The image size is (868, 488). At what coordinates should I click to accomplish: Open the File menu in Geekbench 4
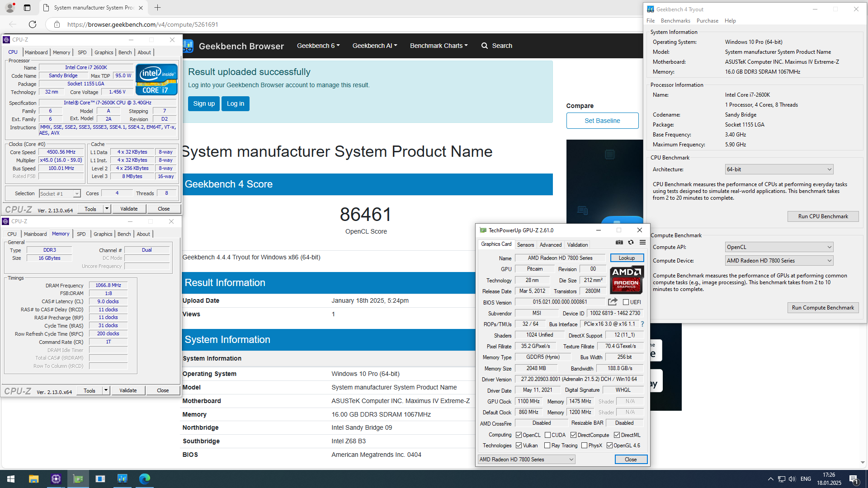point(651,21)
